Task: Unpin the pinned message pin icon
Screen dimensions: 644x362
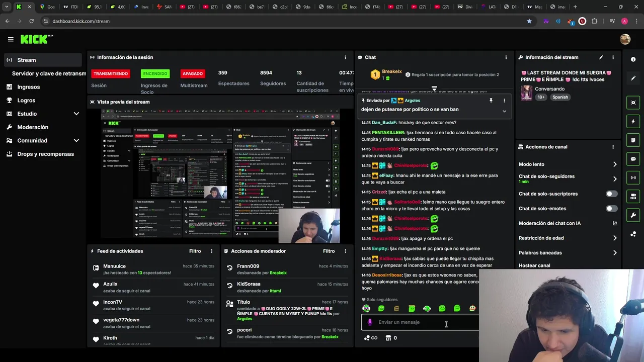Action: pos(491,101)
